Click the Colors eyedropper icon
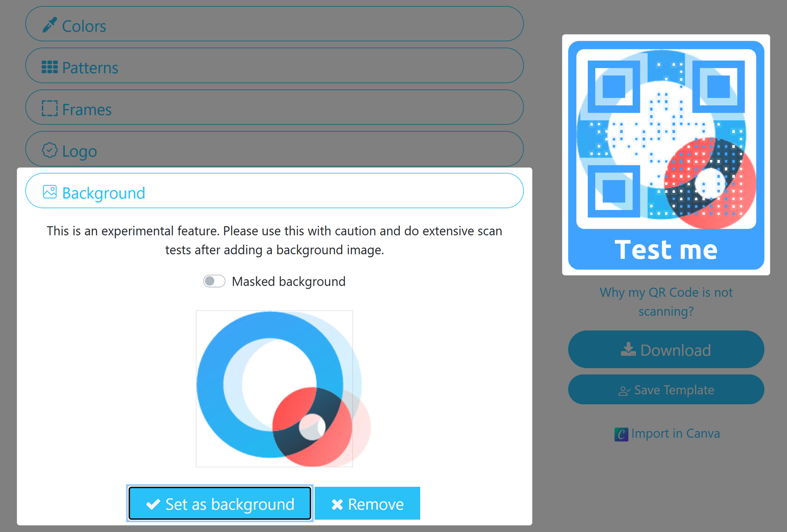The width and height of the screenshot is (787, 532). [x=49, y=25]
